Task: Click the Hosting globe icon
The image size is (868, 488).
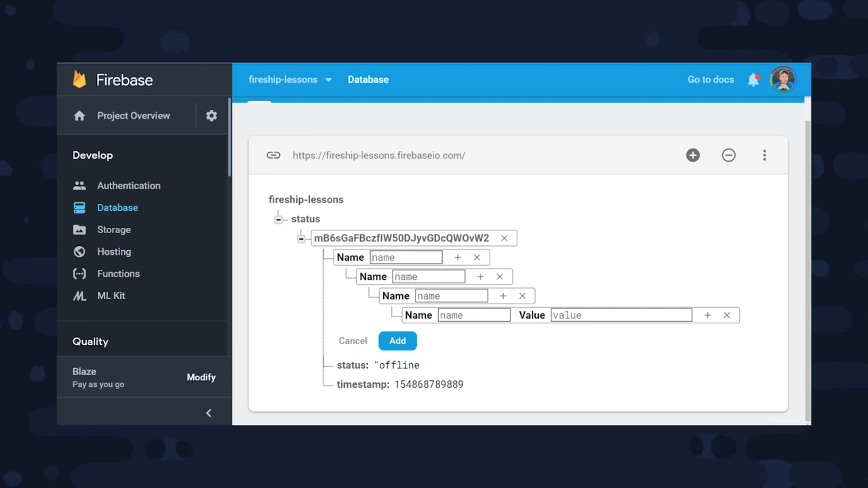Action: [x=80, y=252]
